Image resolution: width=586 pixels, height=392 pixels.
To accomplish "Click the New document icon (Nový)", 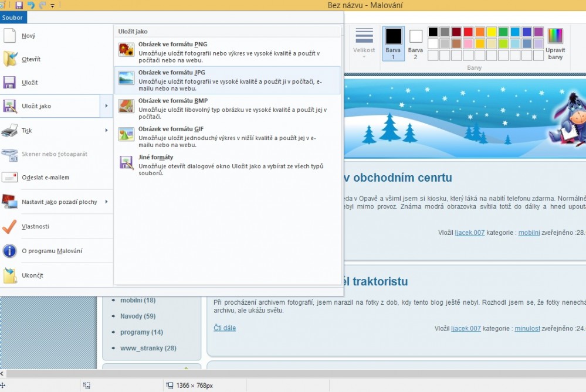I will [10, 36].
